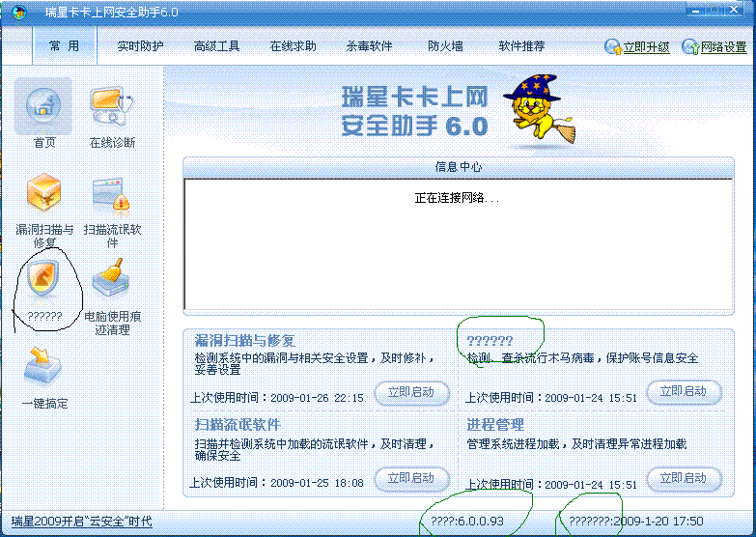Open the 网络设置 link
Image resolution: width=756 pixels, height=537 pixels.
point(724,47)
